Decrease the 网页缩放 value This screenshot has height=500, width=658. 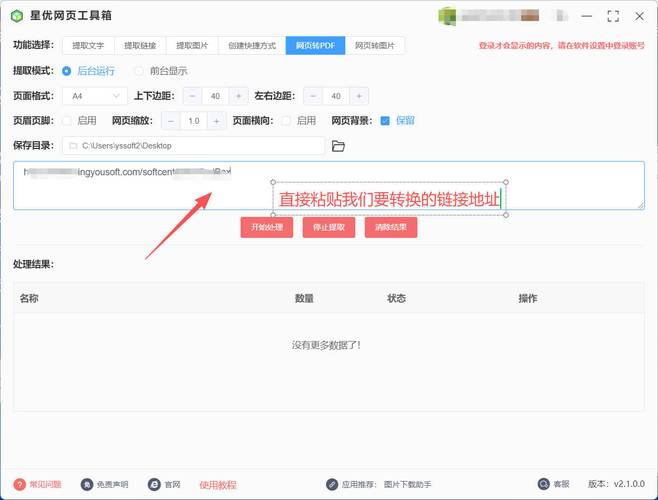(171, 121)
